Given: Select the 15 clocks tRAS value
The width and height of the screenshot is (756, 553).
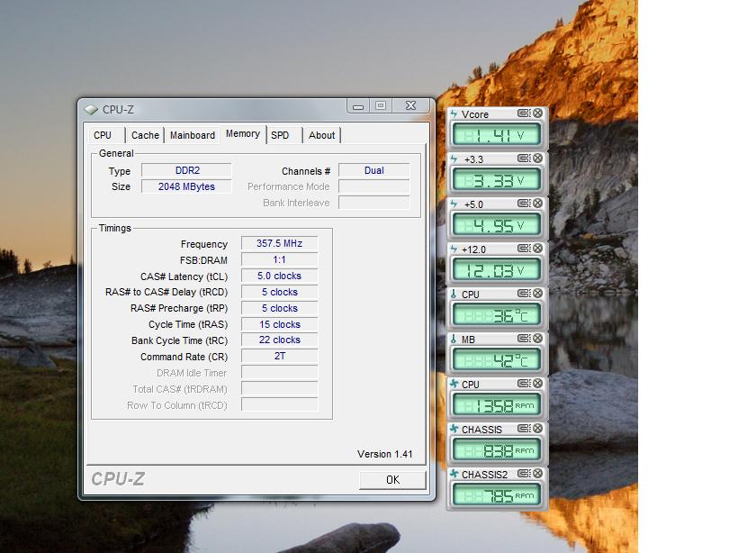Looking at the screenshot, I should point(280,324).
